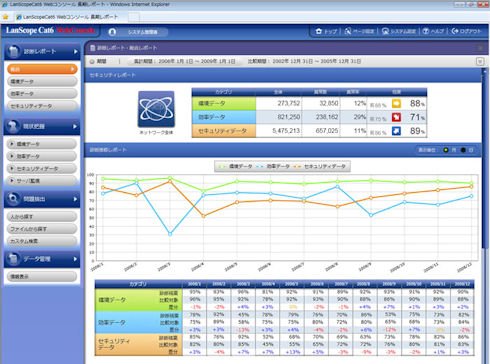Click the magnifier icon of problem extraction section
The image size is (490, 364).
pos(13,199)
